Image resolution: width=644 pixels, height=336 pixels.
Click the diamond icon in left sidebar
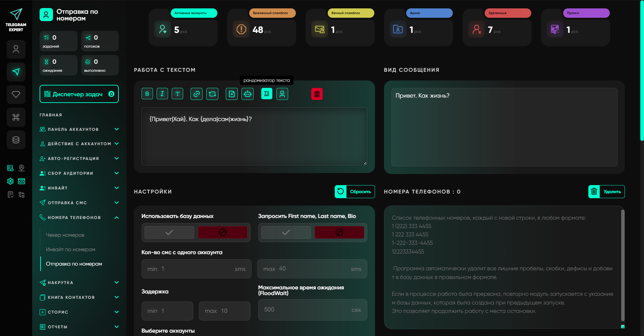coord(16,95)
